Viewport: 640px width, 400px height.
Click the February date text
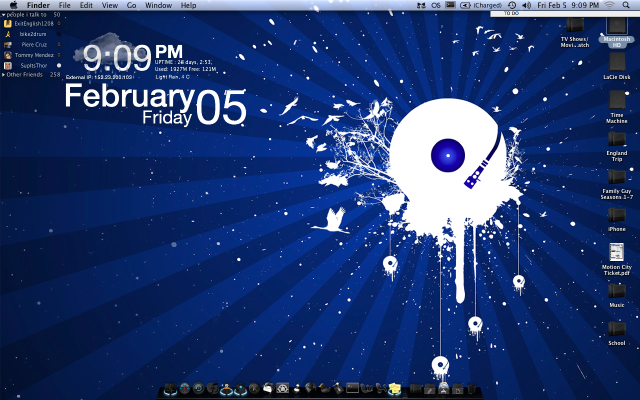[x=130, y=97]
